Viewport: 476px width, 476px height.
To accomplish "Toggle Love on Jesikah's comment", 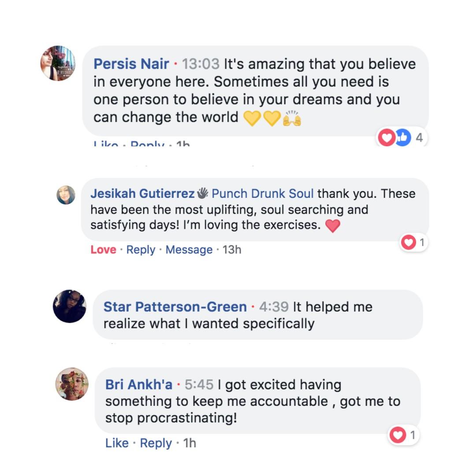I will [103, 249].
